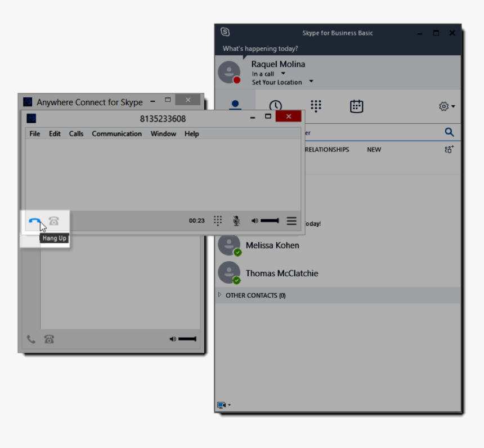Minimize the Anywhere Connect for Skype window

click(153, 101)
